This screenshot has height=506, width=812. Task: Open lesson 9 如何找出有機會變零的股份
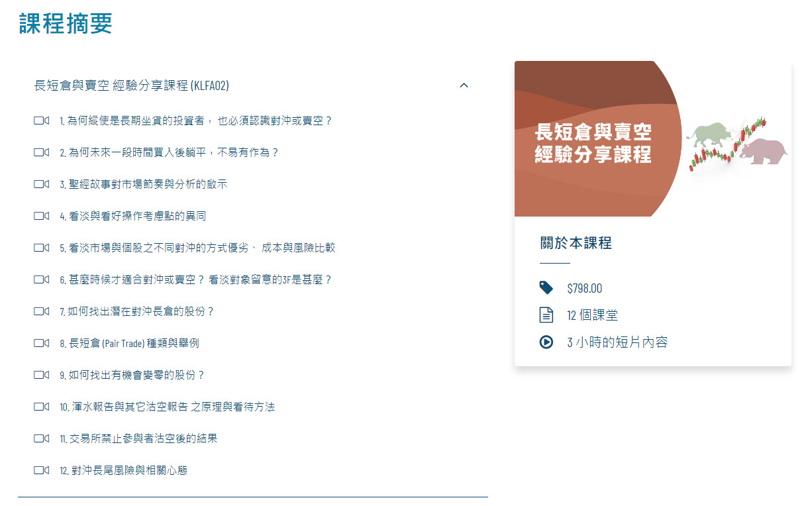132,375
